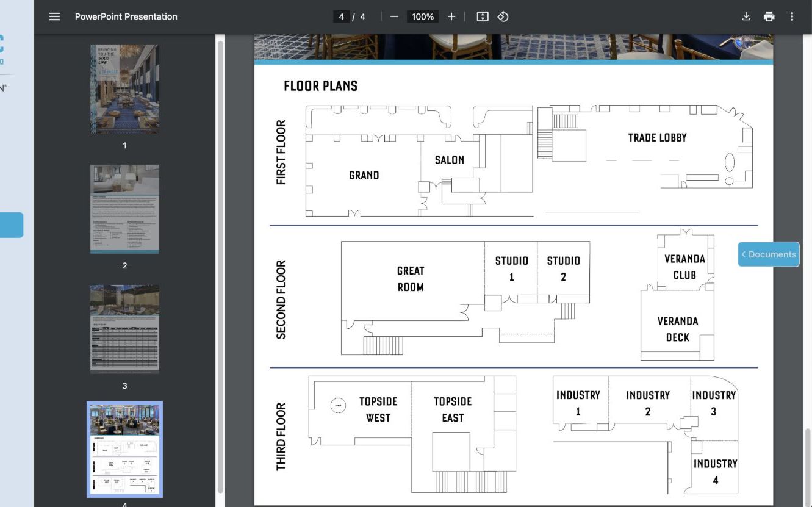Click the FLOOR PLANS heading
Screen dimensions: 812x507
321,86
